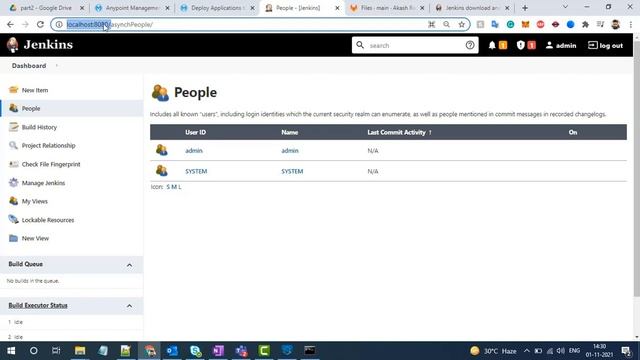Set icon size to L
640x360 pixels.
(x=179, y=187)
